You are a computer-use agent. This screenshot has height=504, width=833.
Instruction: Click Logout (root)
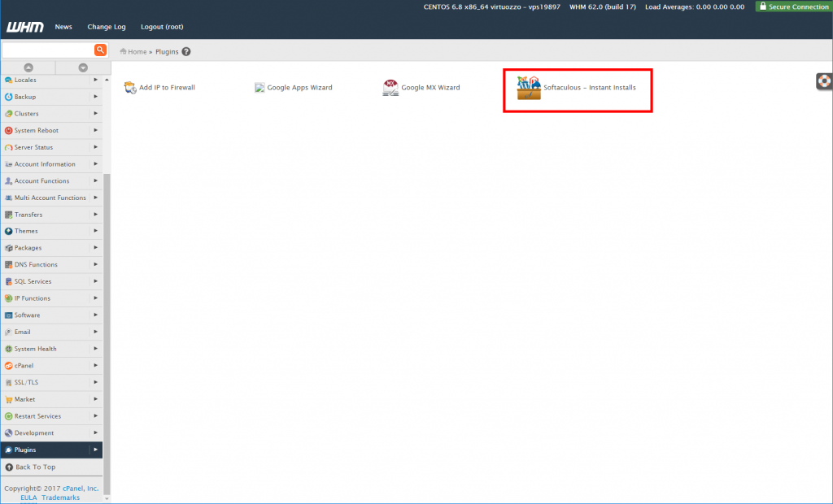(x=162, y=27)
